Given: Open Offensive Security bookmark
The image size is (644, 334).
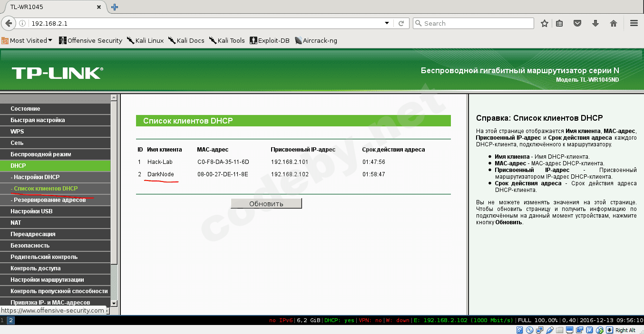Looking at the screenshot, I should coord(90,40).
